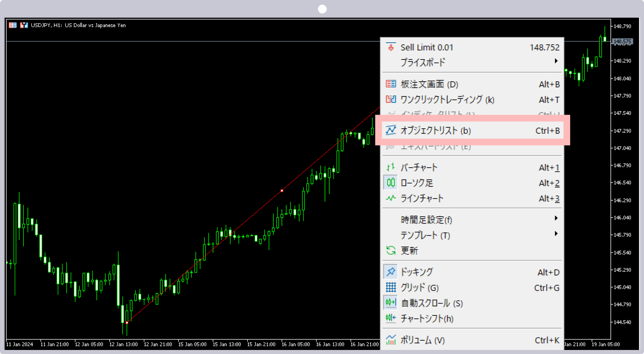Toggle 自動スクロール (S)
644x354 pixels.
[472, 303]
